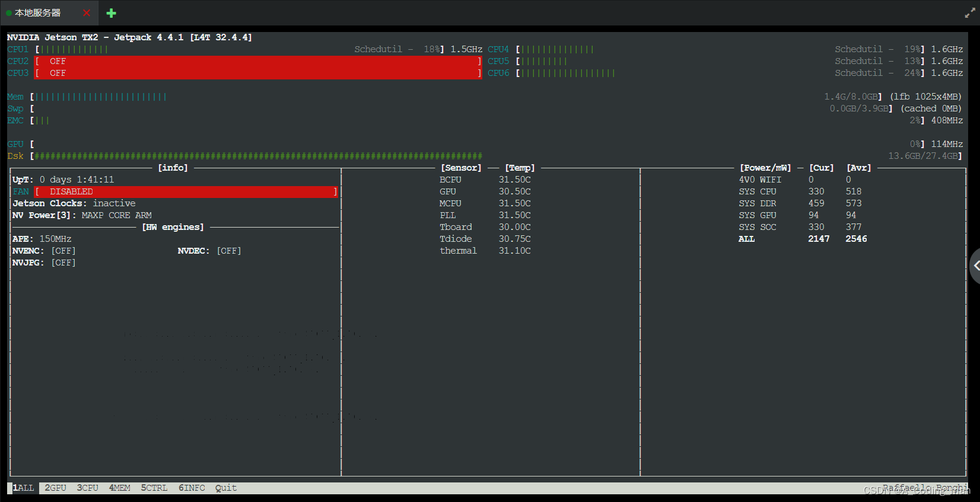Click the red CPU3 OFF bar

pos(258,73)
